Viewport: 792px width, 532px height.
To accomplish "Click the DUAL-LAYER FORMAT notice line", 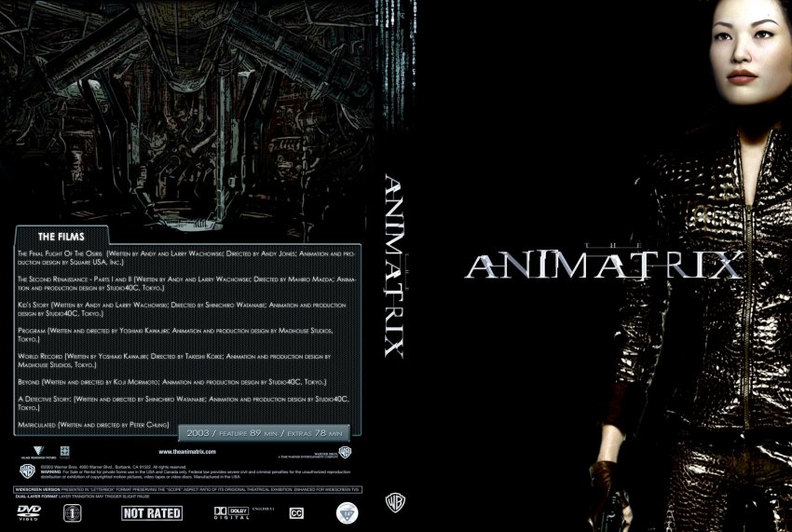I will pyautogui.click(x=82, y=497).
